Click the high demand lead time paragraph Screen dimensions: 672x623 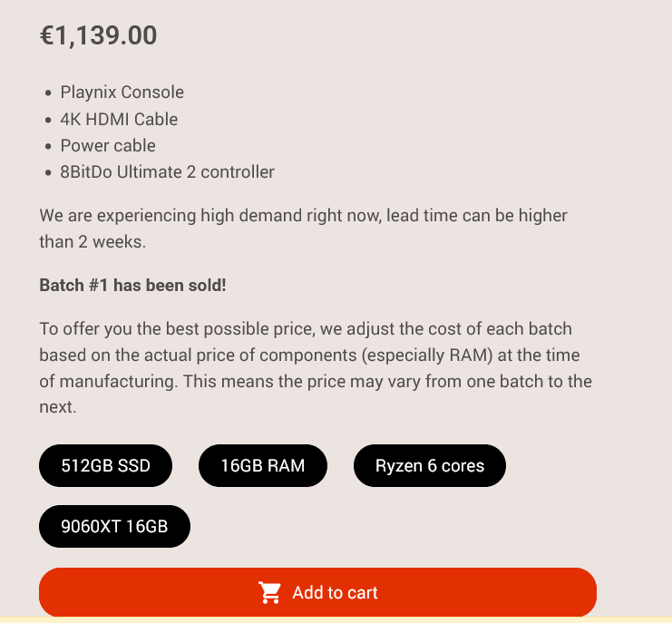pyautogui.click(x=303, y=229)
